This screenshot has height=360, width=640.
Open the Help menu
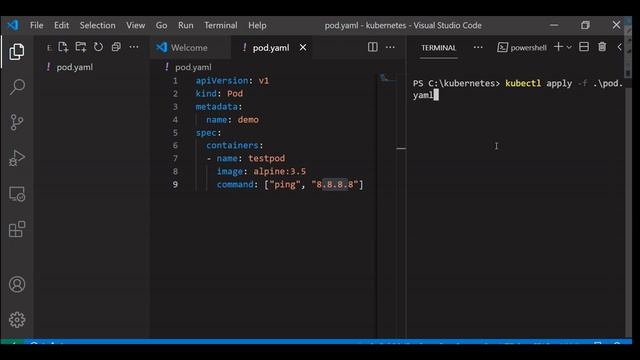point(257,25)
